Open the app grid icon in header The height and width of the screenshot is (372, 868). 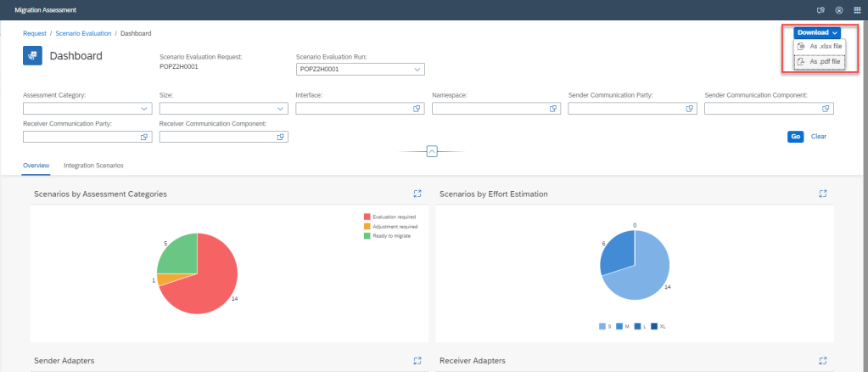tap(856, 10)
